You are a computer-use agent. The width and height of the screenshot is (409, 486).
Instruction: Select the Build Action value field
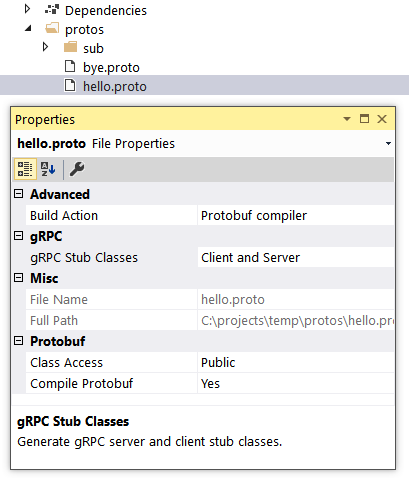[x=296, y=215]
